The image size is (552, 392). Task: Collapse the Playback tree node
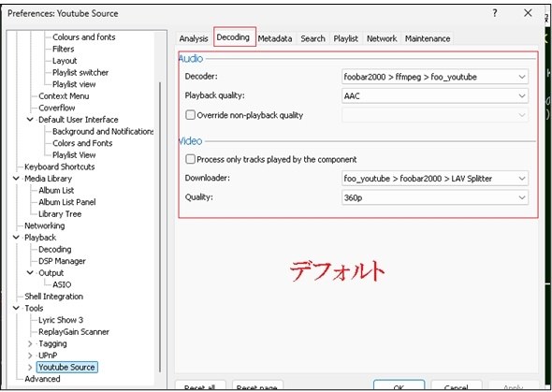point(16,238)
